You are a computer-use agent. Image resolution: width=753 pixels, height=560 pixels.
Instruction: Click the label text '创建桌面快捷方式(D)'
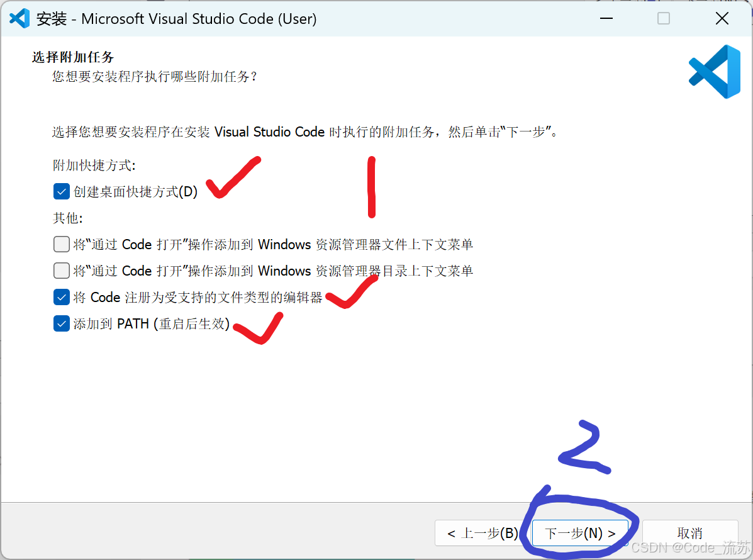(135, 192)
